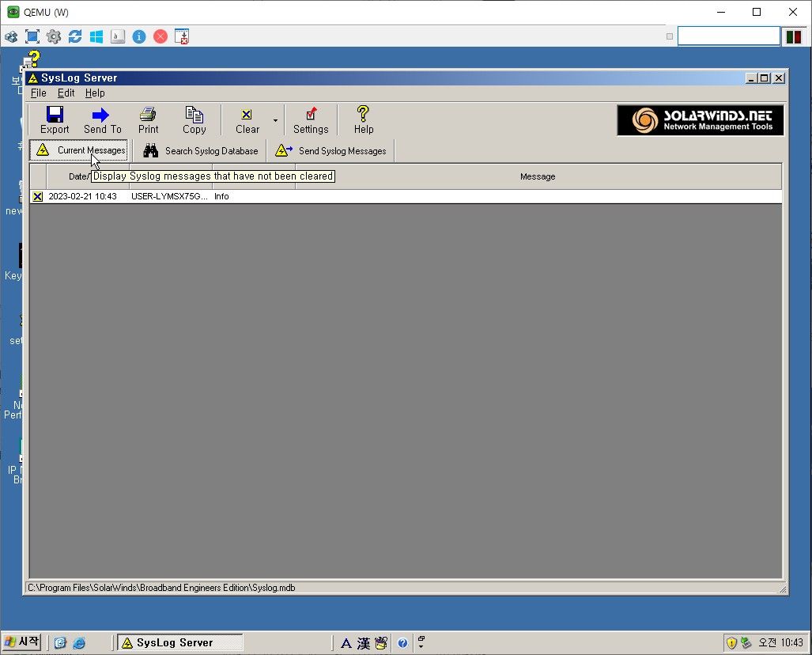The height and width of the screenshot is (655, 812).
Task: Select the USER-LYMSX75G... hostname cell
Action: pos(169,196)
